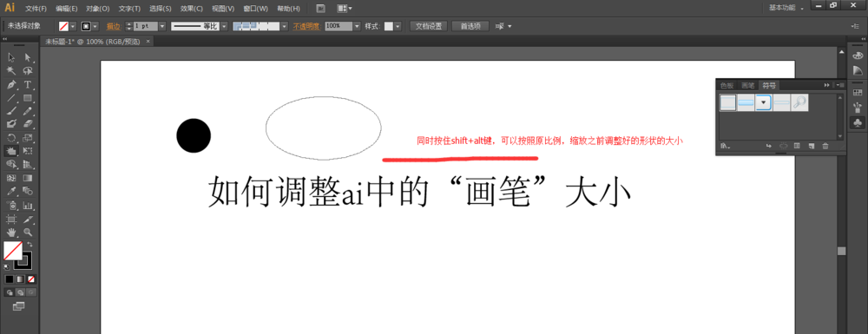Viewport: 868px width, 334px height.
Task: Select the Column Graph tool
Action: 28,205
